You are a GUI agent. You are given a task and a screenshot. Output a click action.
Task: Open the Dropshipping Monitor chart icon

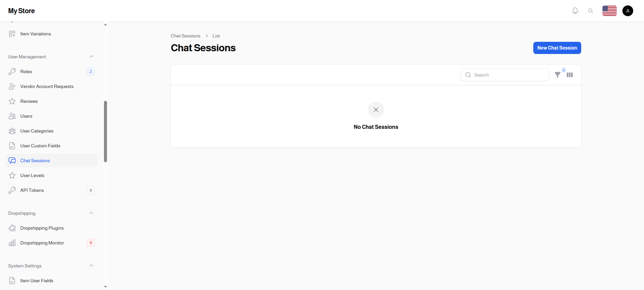tap(12, 243)
